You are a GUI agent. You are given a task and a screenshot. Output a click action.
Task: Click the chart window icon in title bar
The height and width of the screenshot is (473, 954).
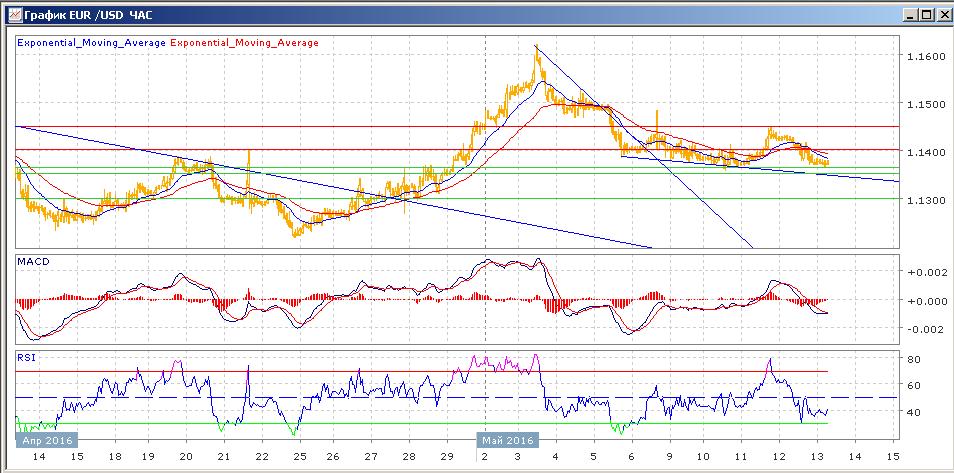tap(12, 14)
